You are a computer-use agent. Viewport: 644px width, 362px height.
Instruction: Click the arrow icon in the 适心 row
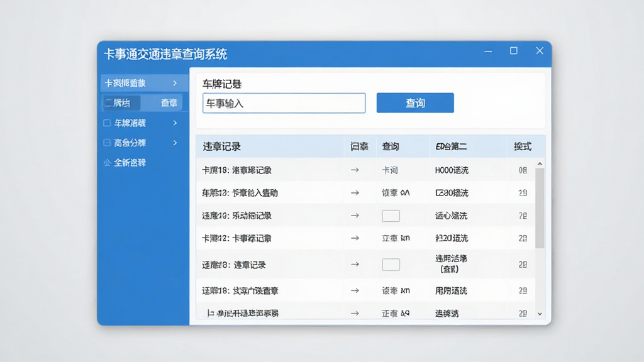[x=355, y=216]
